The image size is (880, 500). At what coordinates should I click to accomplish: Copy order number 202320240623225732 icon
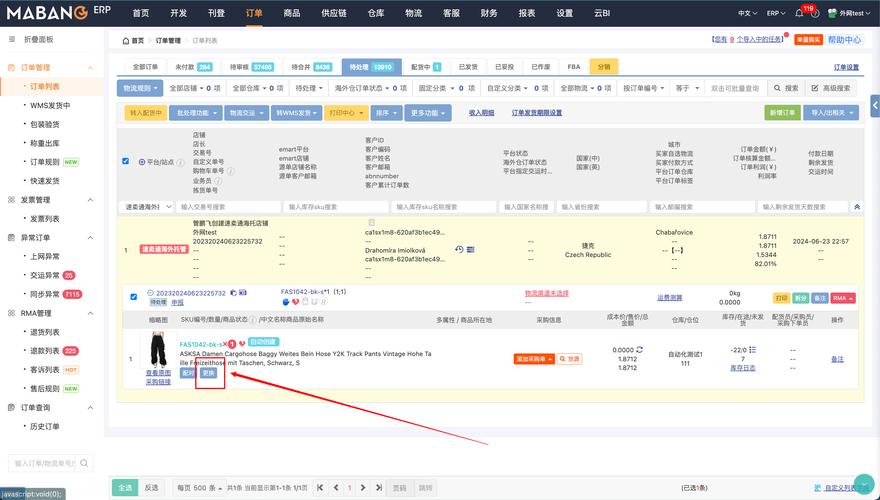pos(233,293)
